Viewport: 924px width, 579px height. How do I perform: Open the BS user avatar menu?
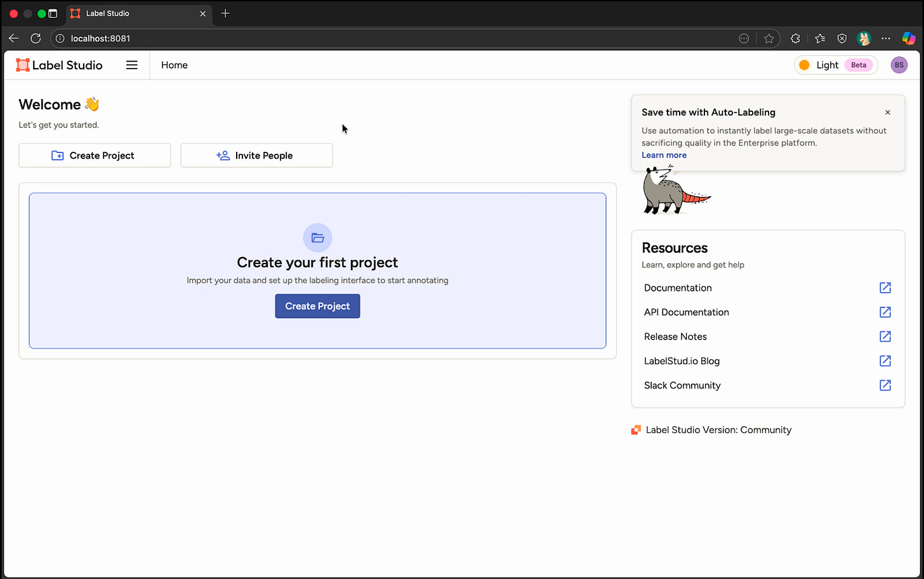(x=899, y=65)
